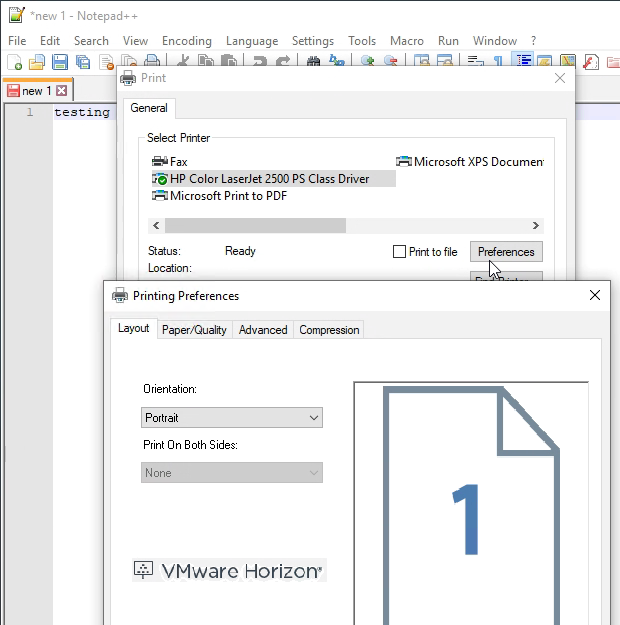
Task: Close the Print dialog
Action: click(560, 78)
